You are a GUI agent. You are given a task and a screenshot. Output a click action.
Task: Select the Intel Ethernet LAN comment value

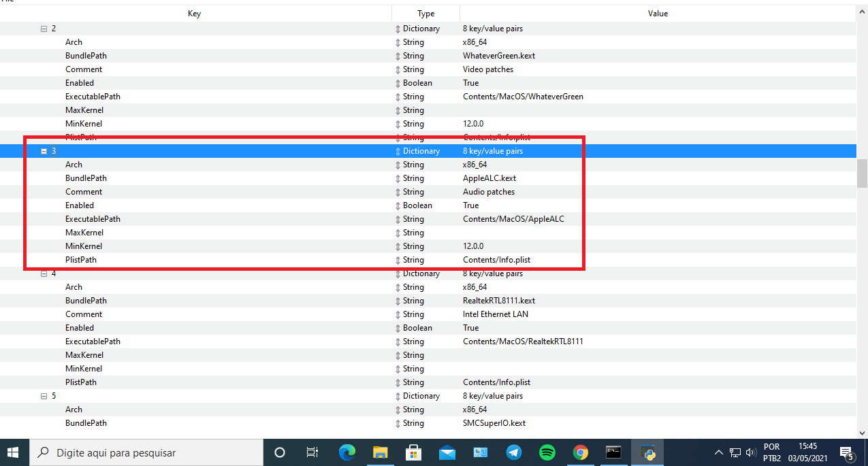496,314
